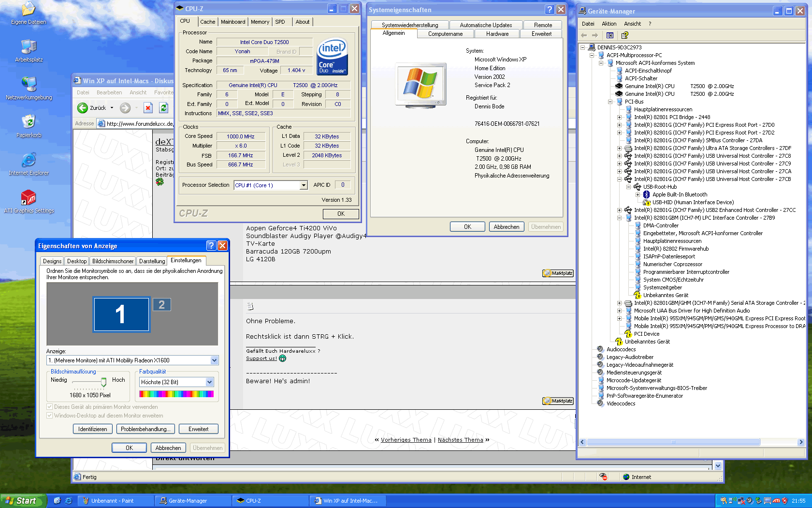Click Erweitert button in display settings
Viewport: 812px width, 508px height.
click(x=198, y=429)
